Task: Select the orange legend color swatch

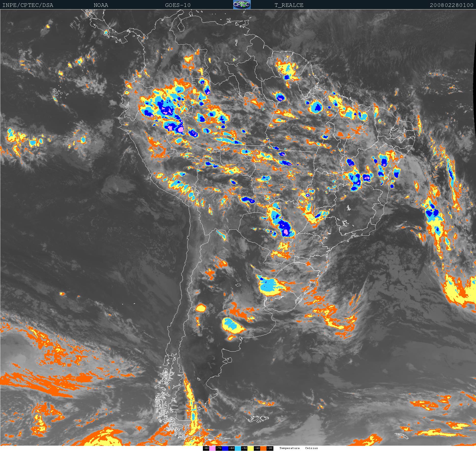Action: click(x=263, y=448)
